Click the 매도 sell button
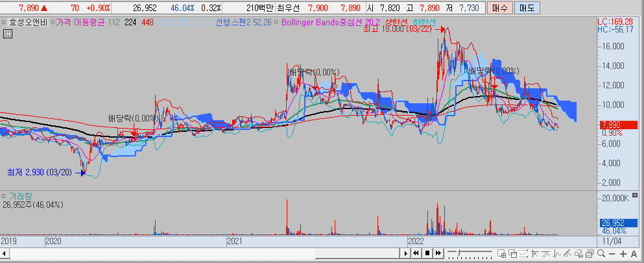Image resolution: width=644 pixels, height=263 pixels. coord(526,8)
